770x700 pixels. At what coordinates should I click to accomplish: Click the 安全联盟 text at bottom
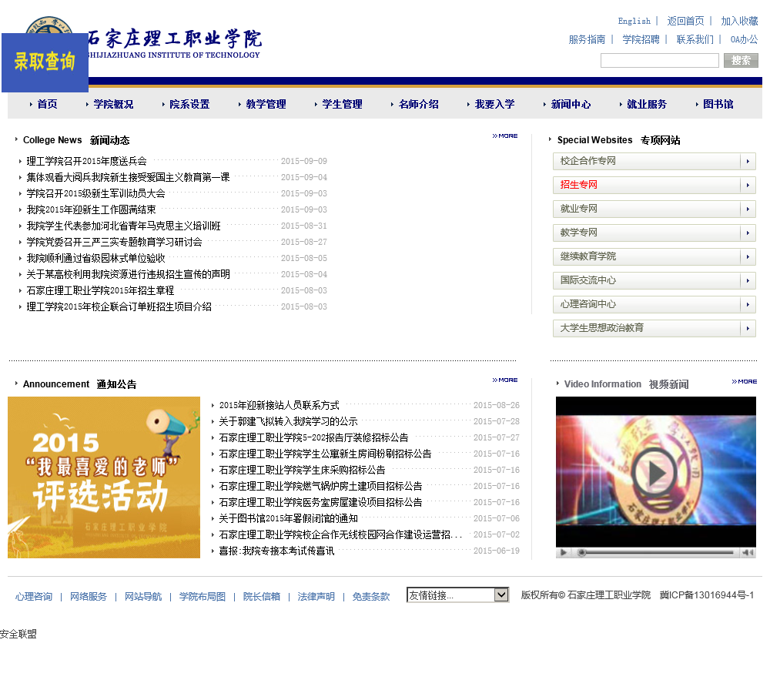click(18, 635)
